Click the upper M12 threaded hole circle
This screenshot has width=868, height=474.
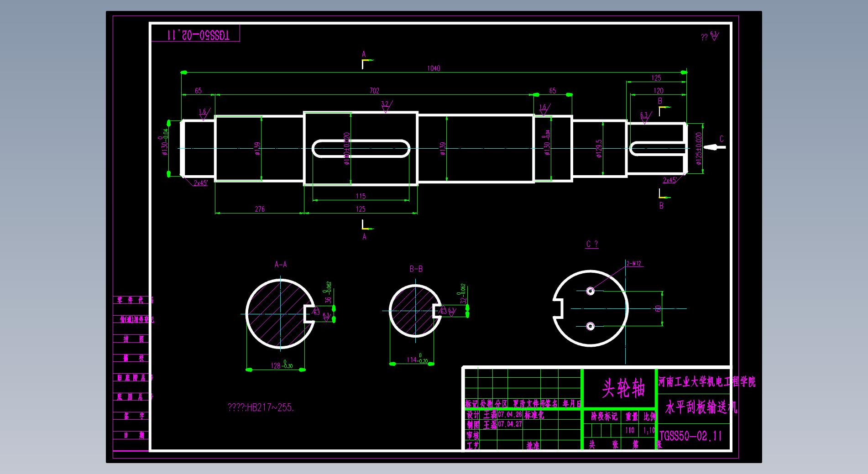pos(590,291)
